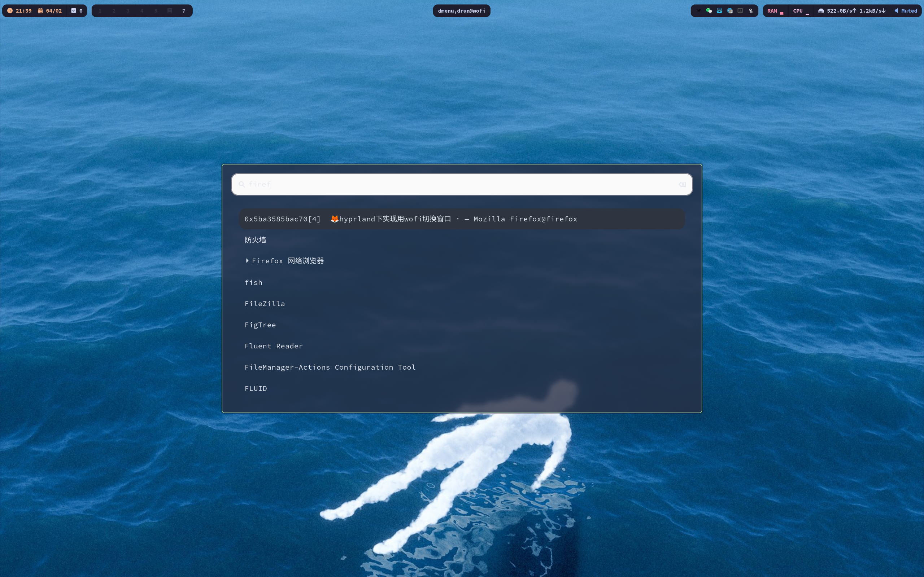Open the blue inbox tray icon
This screenshot has width=924, height=577.
point(719,11)
